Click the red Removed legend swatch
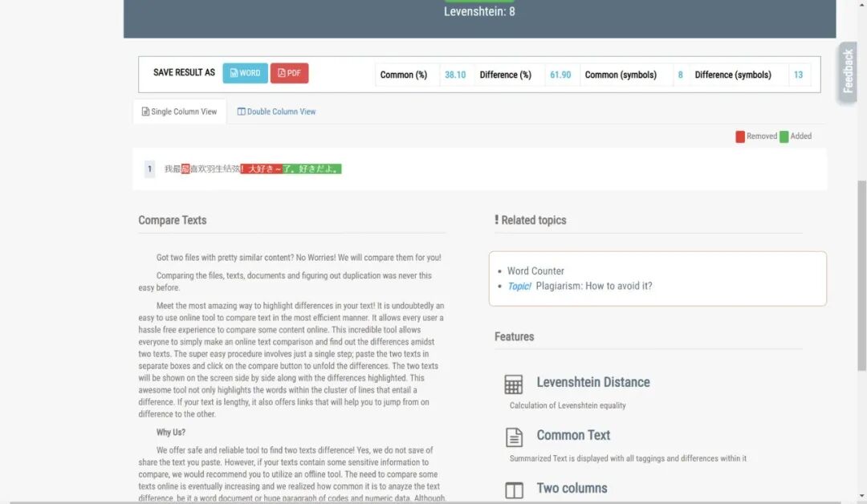 740,136
